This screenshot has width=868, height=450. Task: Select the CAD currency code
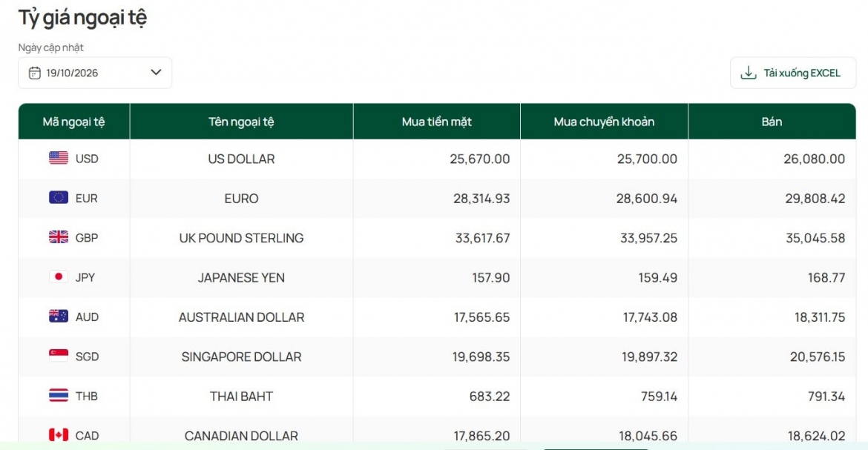[87, 436]
